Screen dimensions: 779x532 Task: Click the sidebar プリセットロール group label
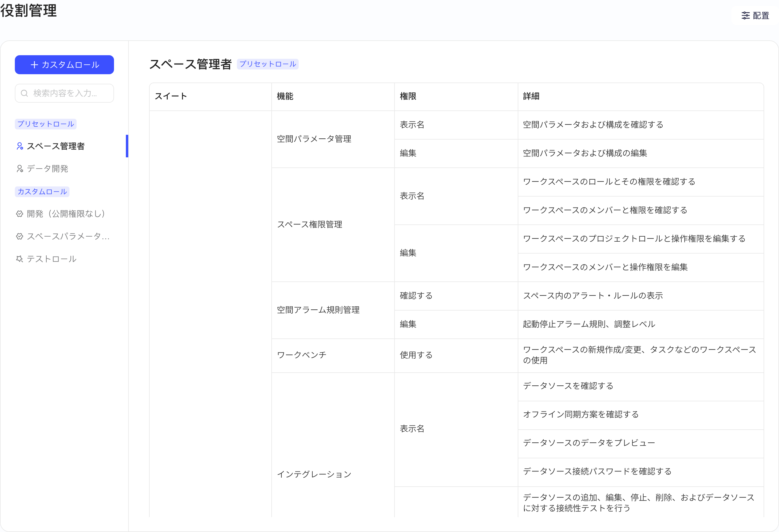coord(46,124)
